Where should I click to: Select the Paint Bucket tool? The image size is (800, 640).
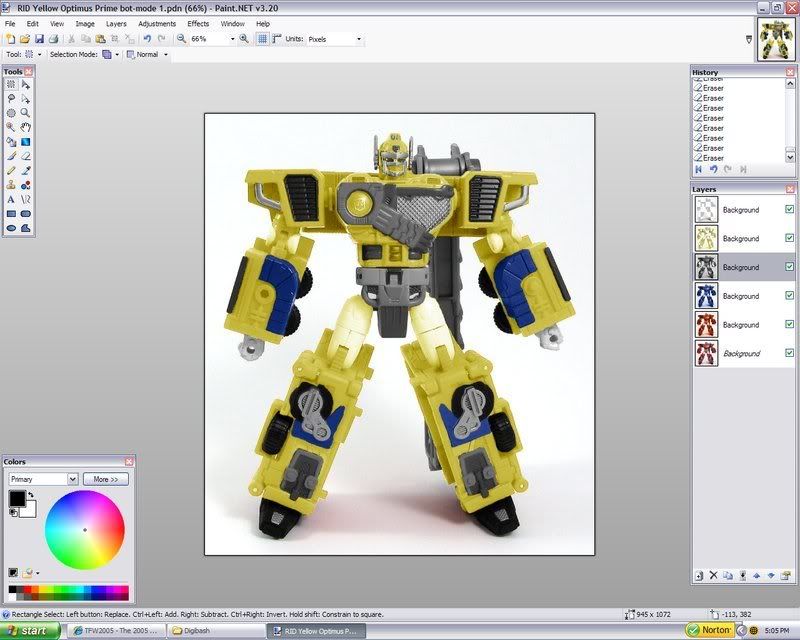(11, 141)
